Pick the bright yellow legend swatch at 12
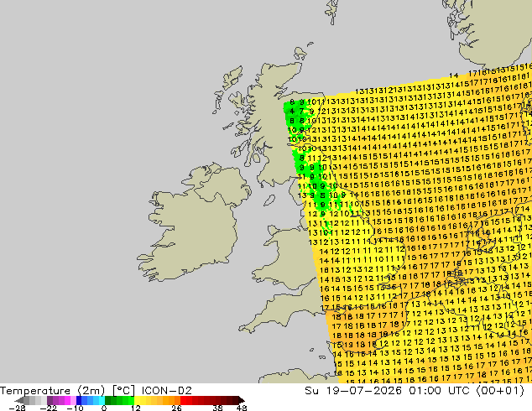 tap(137, 400)
